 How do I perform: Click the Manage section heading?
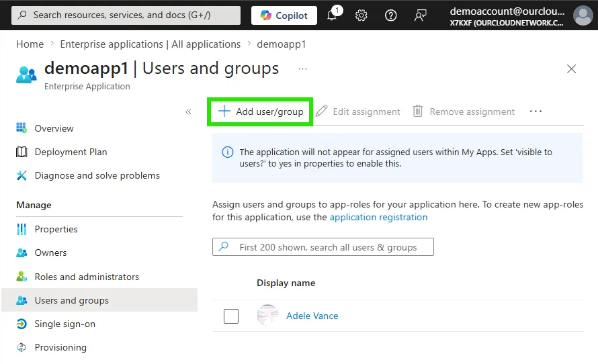34,205
